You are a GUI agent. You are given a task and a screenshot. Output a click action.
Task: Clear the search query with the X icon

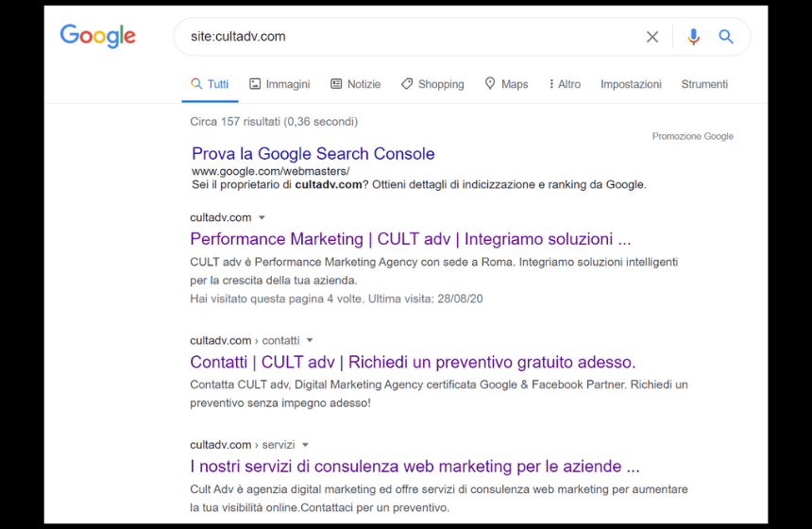click(652, 37)
